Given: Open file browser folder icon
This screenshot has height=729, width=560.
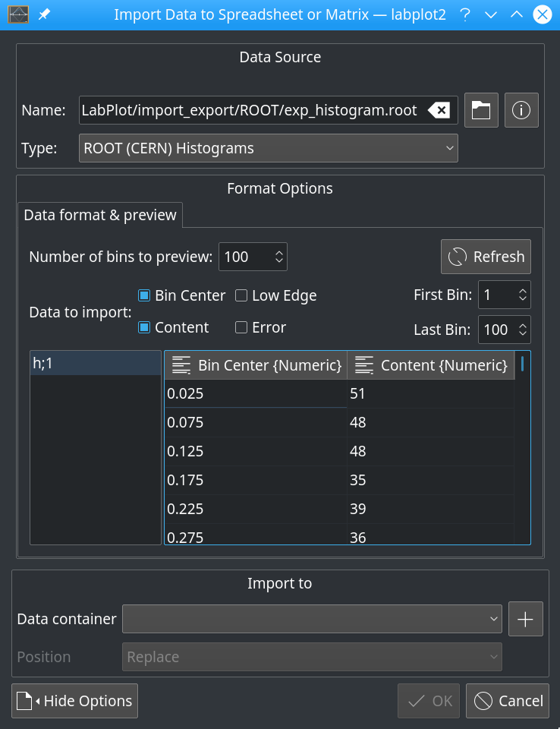Looking at the screenshot, I should click(x=481, y=110).
